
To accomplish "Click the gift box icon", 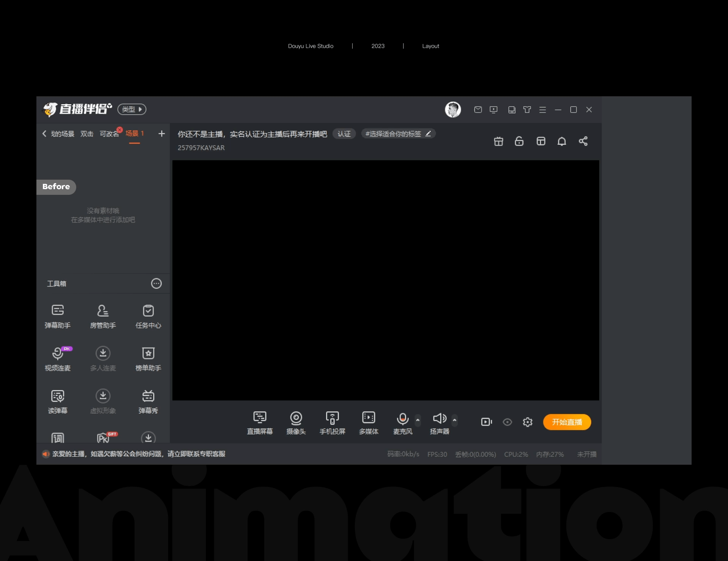I will click(499, 141).
